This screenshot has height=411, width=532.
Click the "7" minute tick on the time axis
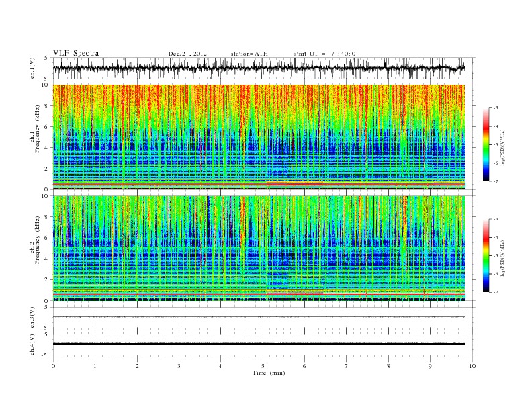(347, 366)
